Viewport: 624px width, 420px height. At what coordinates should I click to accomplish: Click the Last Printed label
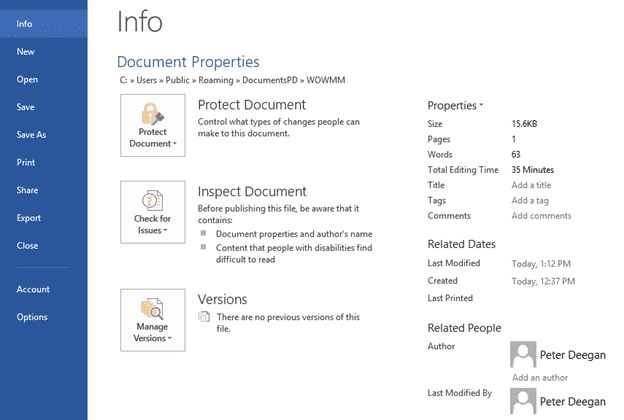click(450, 298)
